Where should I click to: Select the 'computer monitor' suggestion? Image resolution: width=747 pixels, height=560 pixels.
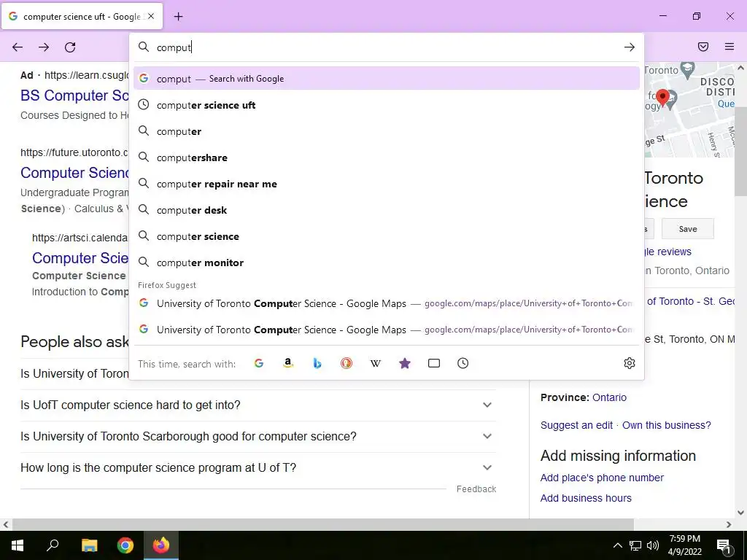click(387, 262)
